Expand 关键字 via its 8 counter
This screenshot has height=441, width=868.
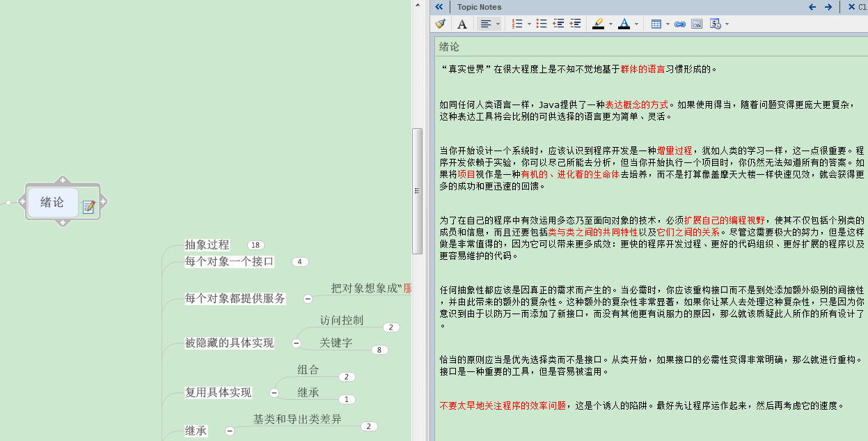point(379,350)
